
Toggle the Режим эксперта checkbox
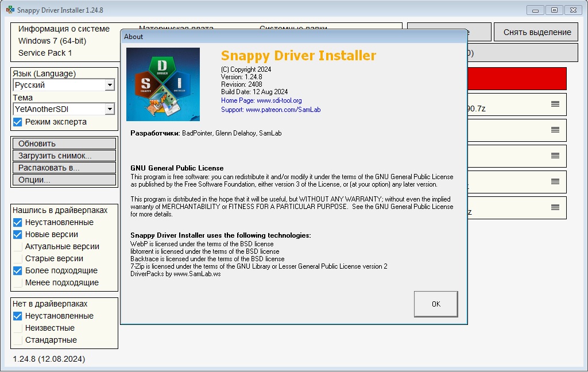point(18,122)
